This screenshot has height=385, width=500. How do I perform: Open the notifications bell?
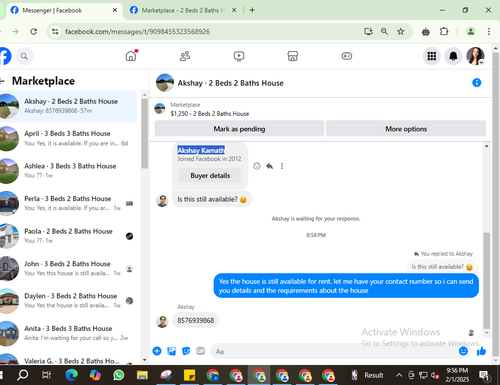click(453, 56)
